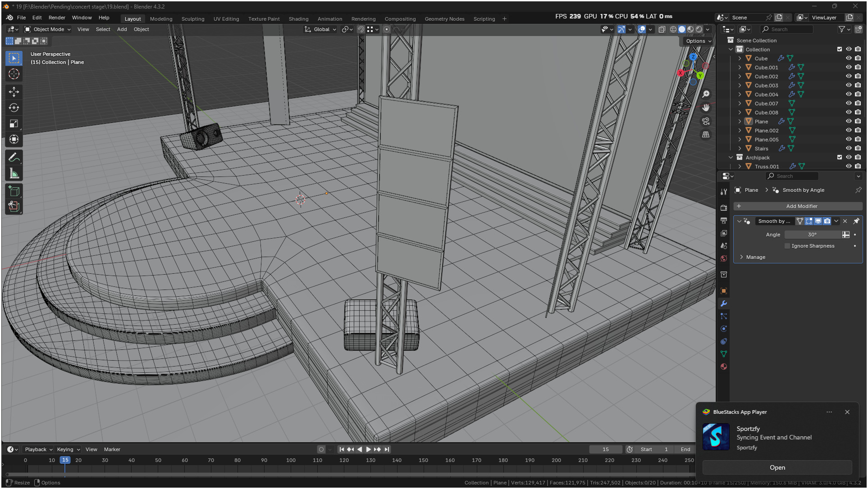This screenshot has height=489, width=868.
Task: Uncheck Archipack collection exclude checkbox
Action: click(x=839, y=157)
